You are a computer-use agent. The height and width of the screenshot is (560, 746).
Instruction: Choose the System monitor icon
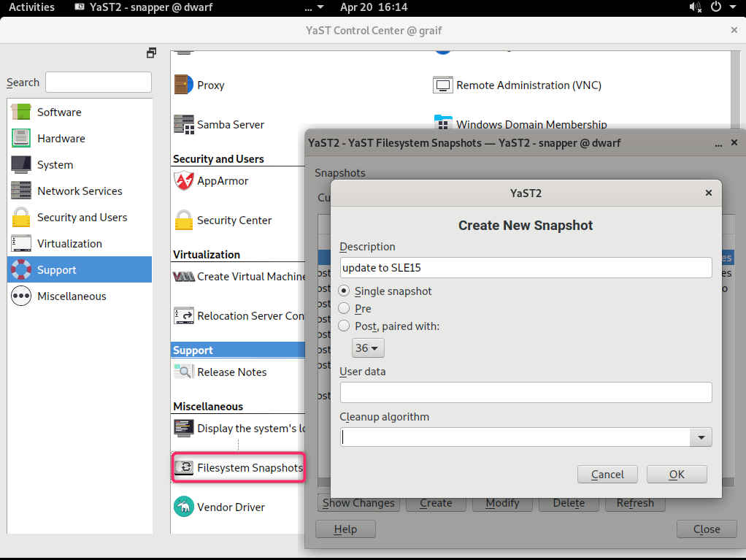(x=21, y=164)
